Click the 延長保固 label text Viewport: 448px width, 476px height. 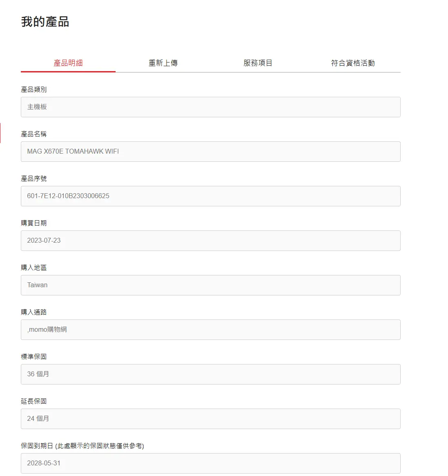(x=34, y=401)
